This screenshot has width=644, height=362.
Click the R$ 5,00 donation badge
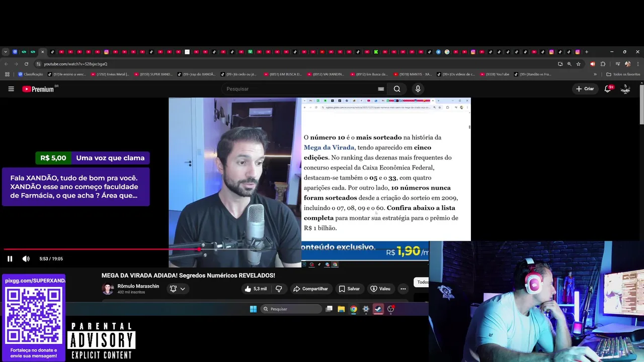point(53,158)
